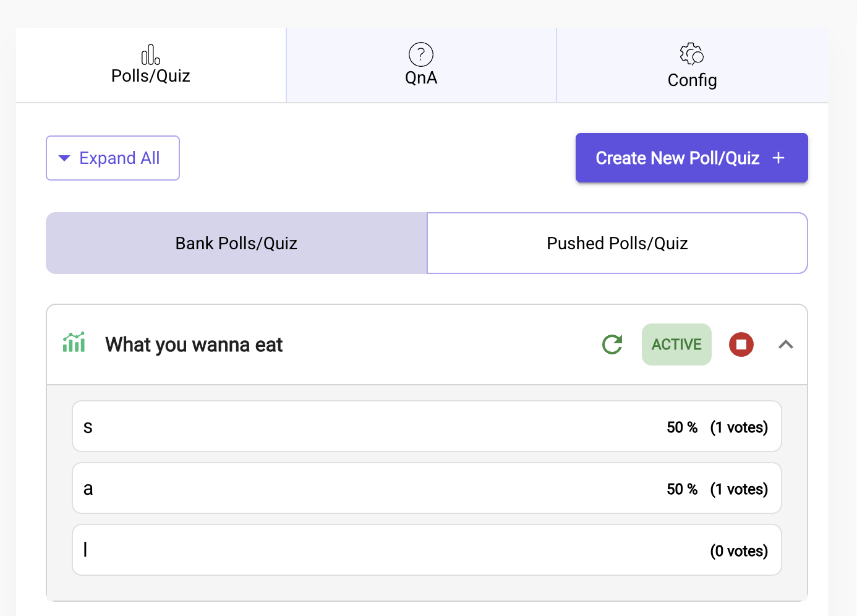Click the ACTIVE status badge
857x616 pixels.
point(676,344)
